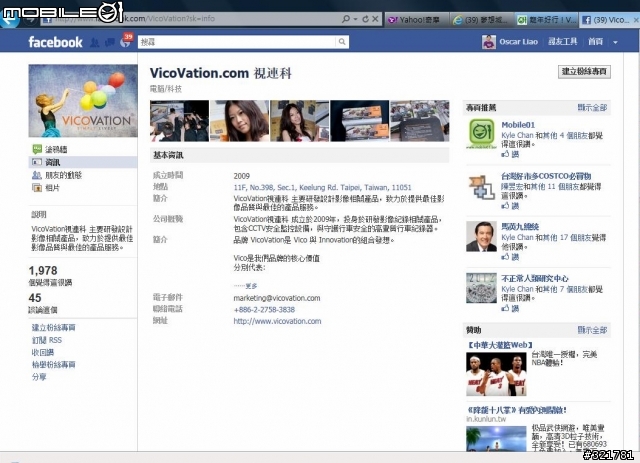Click the 訂閱 RSS link
The image size is (640, 463).
click(x=47, y=340)
